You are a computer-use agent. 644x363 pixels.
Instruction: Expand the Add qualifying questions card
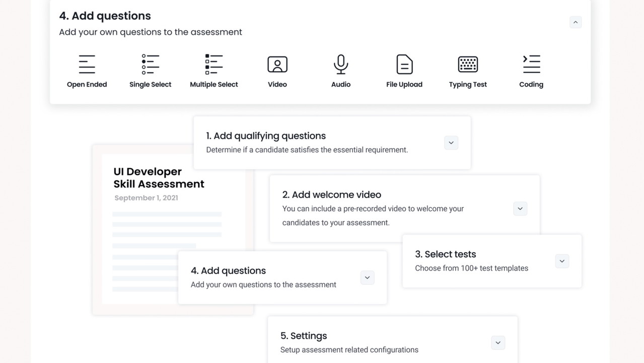(x=451, y=143)
